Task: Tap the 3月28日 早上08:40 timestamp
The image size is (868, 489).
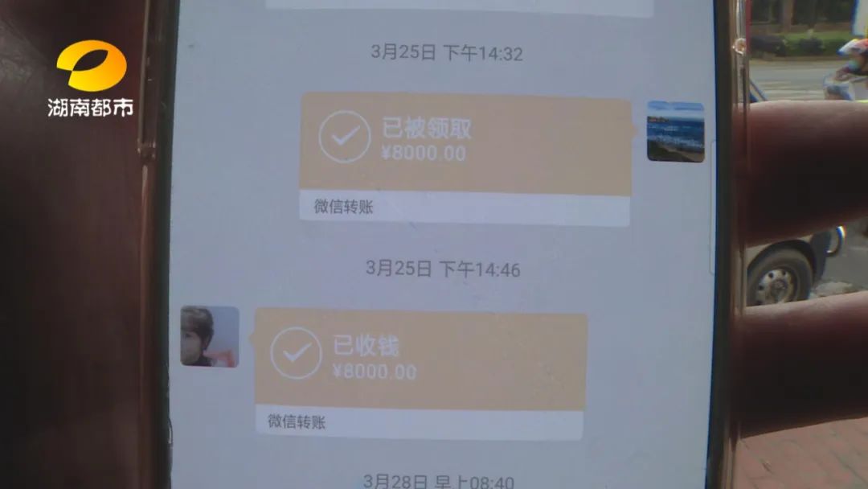Action: (x=439, y=481)
